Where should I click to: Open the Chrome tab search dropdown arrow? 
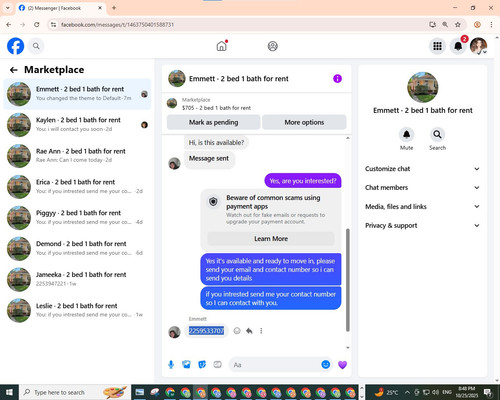coord(7,8)
